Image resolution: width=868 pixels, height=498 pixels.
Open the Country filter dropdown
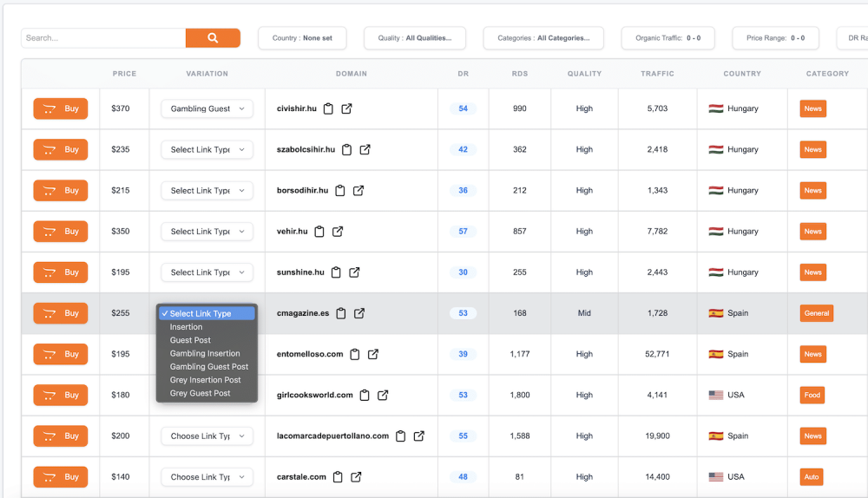[x=302, y=38]
